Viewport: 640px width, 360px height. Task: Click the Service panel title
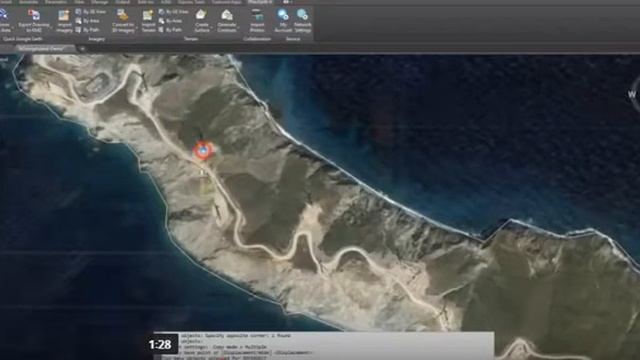(x=293, y=39)
